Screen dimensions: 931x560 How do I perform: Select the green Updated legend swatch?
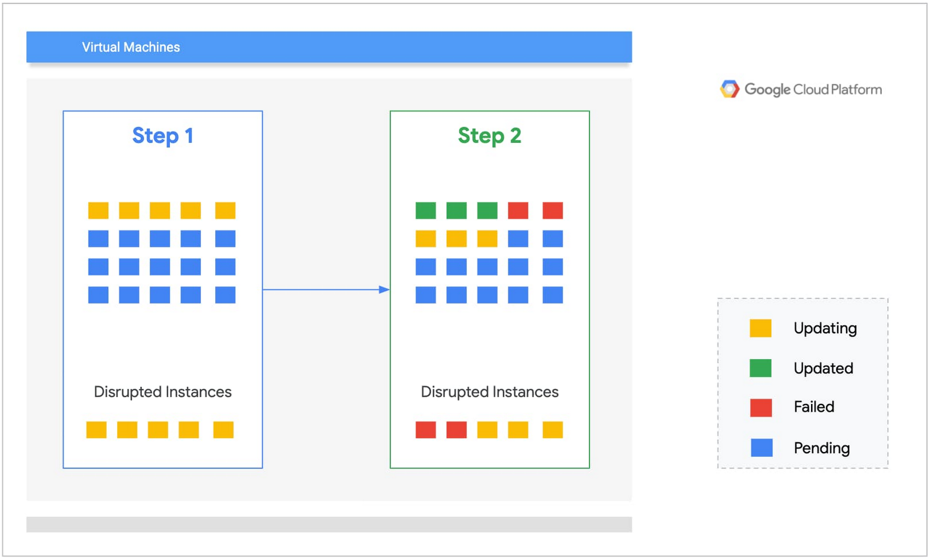[760, 368]
